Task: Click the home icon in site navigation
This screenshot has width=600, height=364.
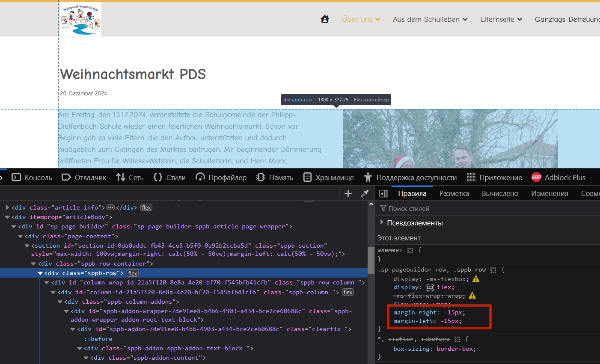Action: point(325,19)
